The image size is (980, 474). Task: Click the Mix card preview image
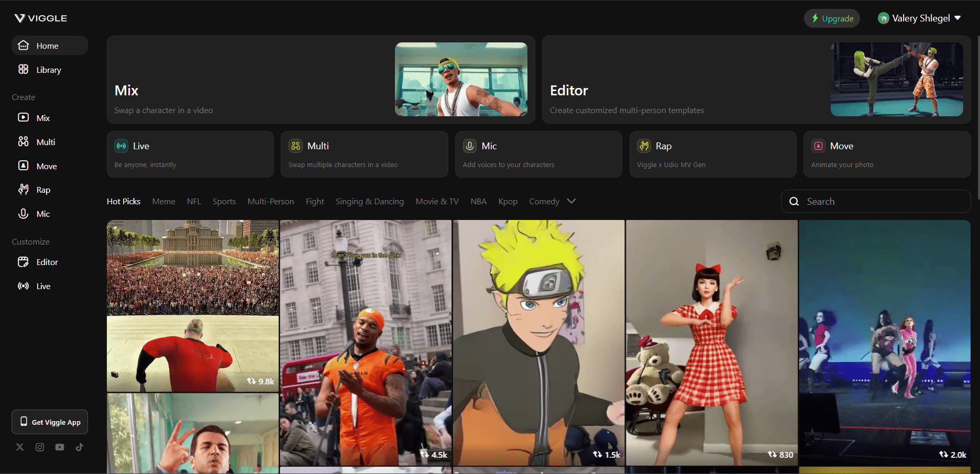(x=461, y=79)
